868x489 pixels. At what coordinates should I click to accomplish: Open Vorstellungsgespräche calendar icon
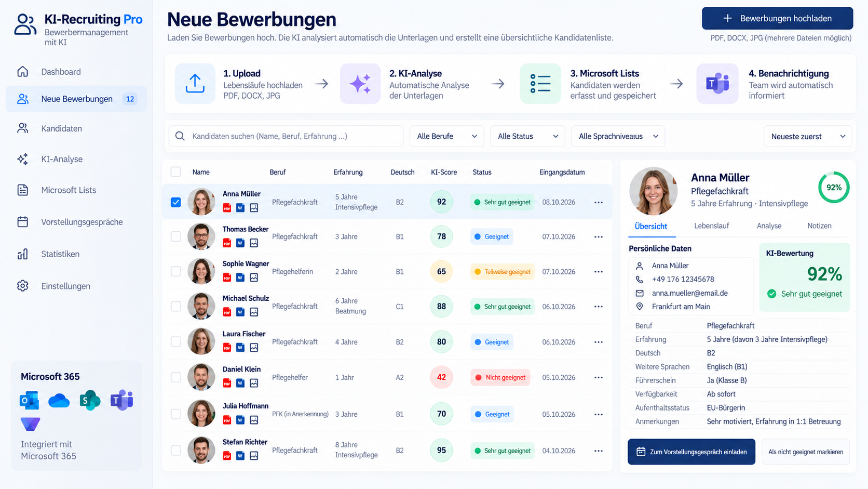pyautogui.click(x=22, y=222)
